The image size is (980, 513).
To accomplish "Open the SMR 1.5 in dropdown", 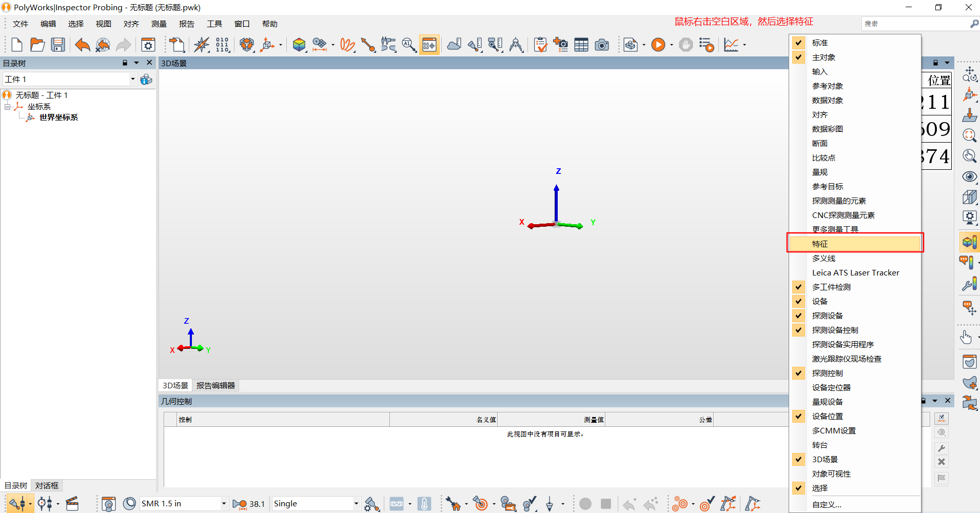I will pos(223,503).
